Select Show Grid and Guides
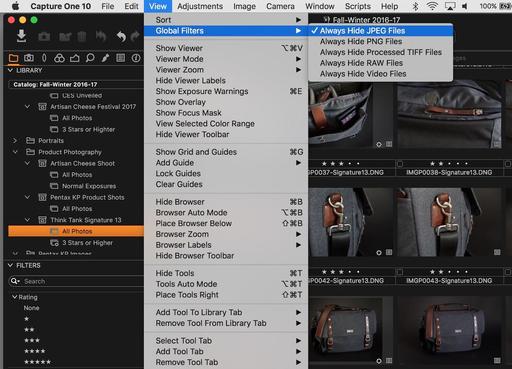The height and width of the screenshot is (369, 512). click(226, 152)
